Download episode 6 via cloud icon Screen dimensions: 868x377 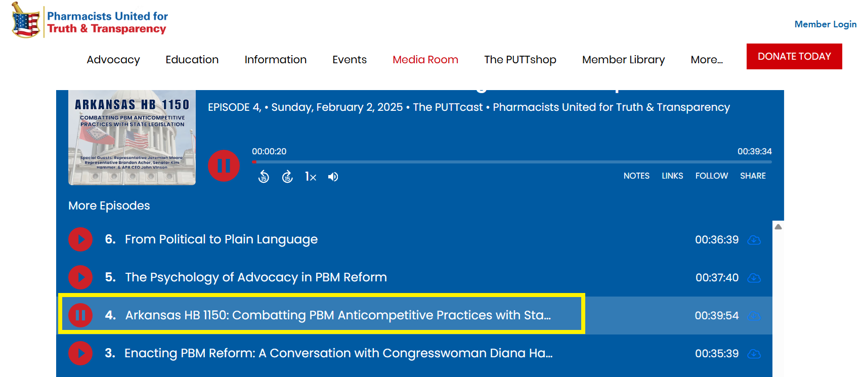click(754, 240)
